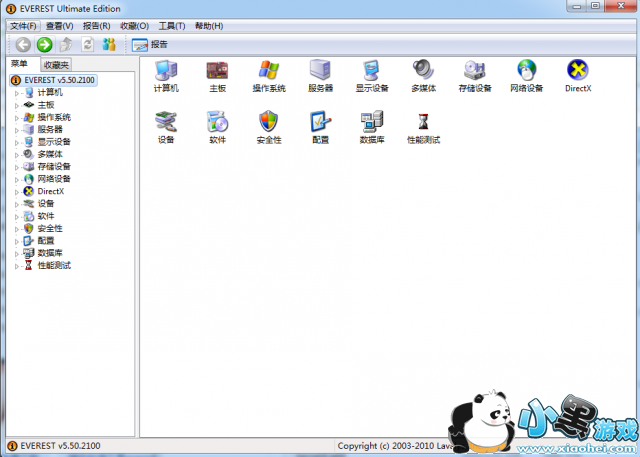
Task: Maximize the EVEREST window
Action: [596, 6]
